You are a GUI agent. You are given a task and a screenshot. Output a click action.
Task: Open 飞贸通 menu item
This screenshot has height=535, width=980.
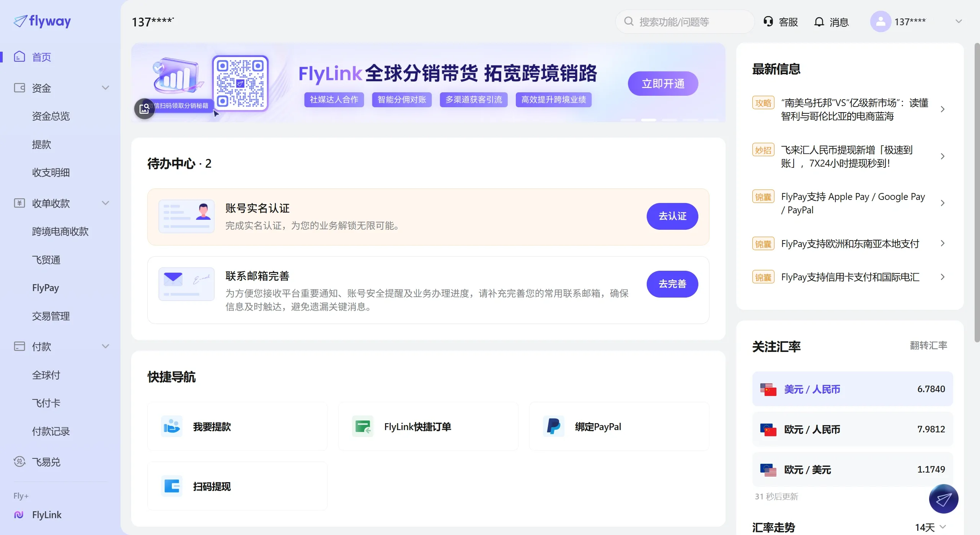pos(46,260)
